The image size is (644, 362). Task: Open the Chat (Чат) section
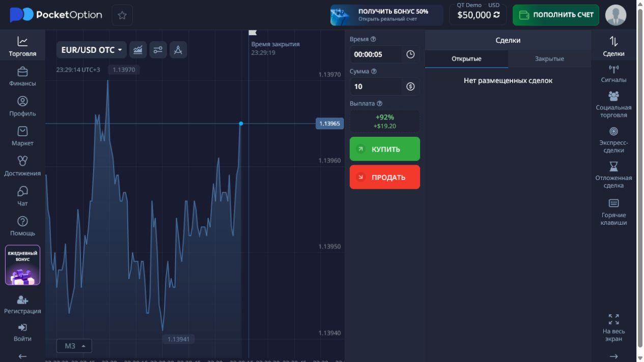(22, 196)
